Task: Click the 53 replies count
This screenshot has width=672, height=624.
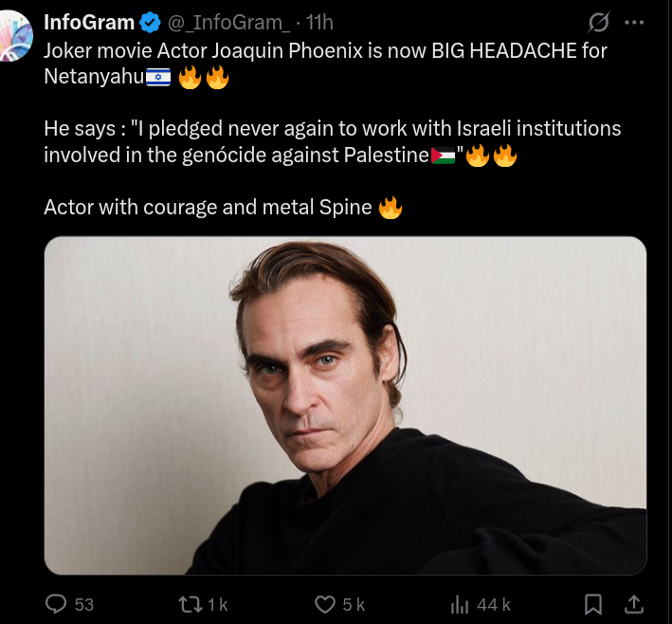Action: [x=84, y=605]
